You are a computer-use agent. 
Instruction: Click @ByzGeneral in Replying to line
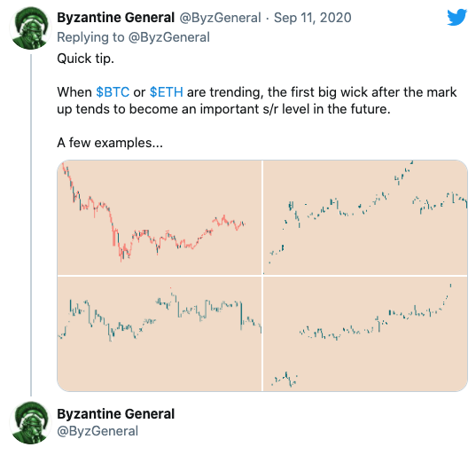pos(169,37)
